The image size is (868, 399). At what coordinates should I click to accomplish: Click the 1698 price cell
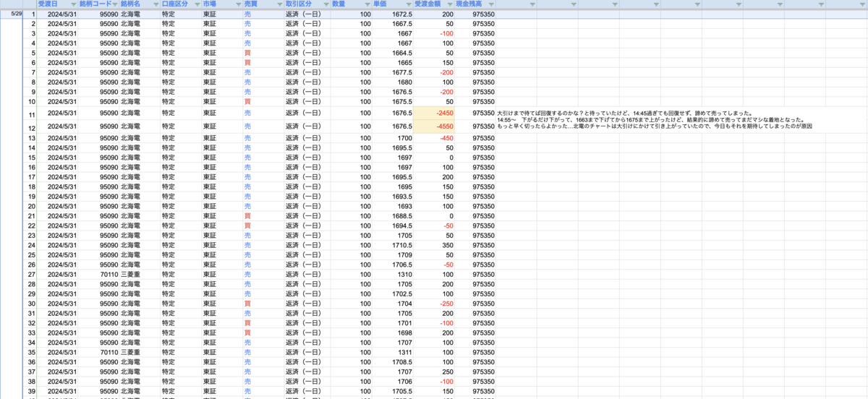[x=393, y=333]
